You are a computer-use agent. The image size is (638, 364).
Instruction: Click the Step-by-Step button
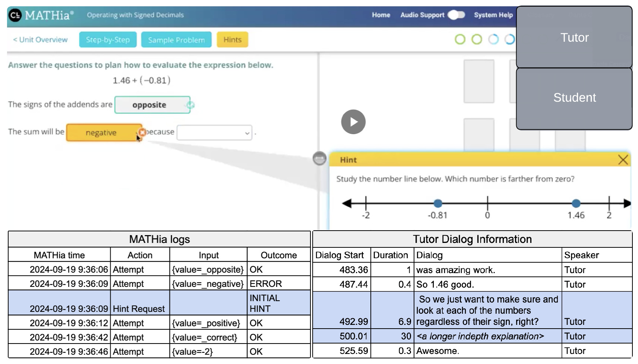(108, 39)
